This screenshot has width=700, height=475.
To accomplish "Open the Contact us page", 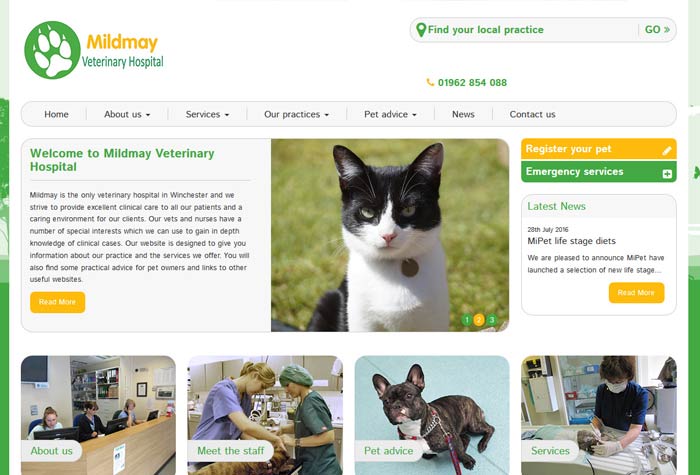I will pos(532,114).
